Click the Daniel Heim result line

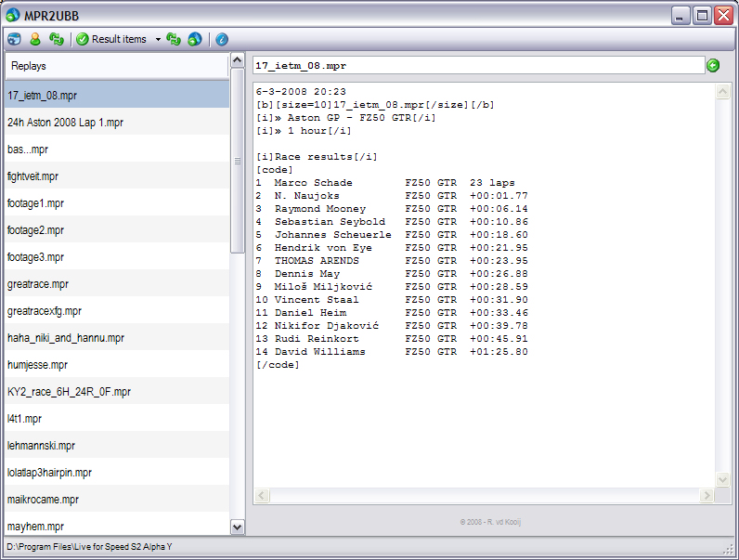coord(392,313)
